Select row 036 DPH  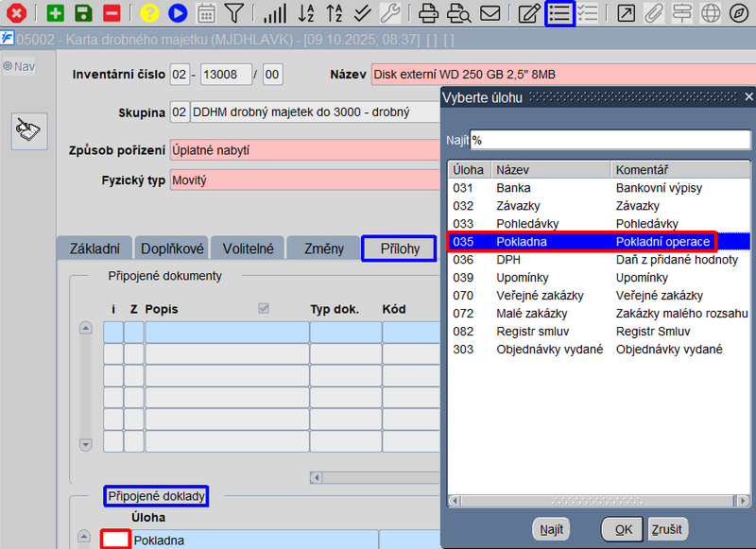click(x=599, y=260)
